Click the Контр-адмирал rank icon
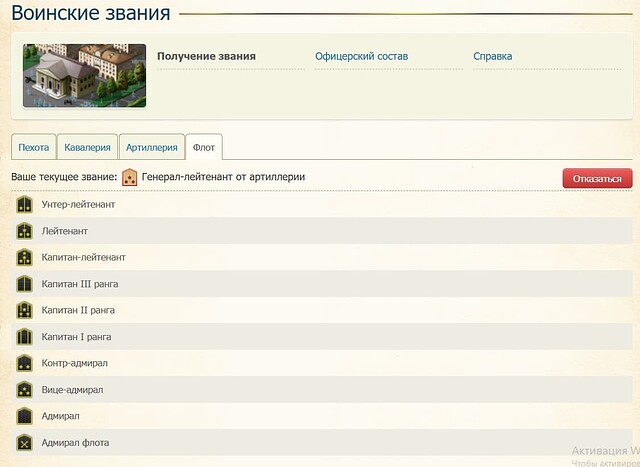This screenshot has height=467, width=640. pyautogui.click(x=24, y=363)
